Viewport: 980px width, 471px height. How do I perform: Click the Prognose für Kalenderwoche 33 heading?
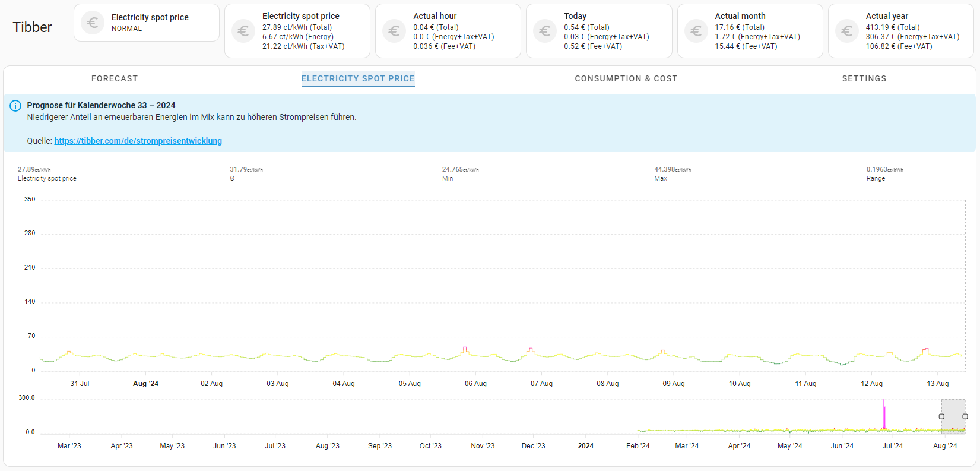[101, 105]
